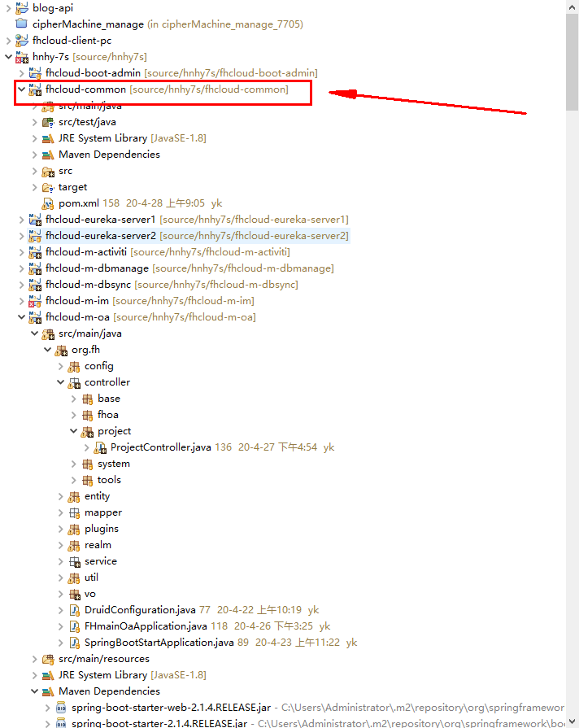Click the org.fh package icon

[x=61, y=350]
